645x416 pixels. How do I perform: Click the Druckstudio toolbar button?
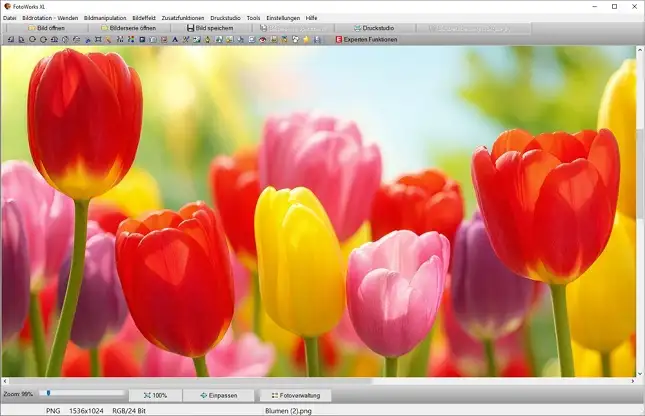(375, 28)
